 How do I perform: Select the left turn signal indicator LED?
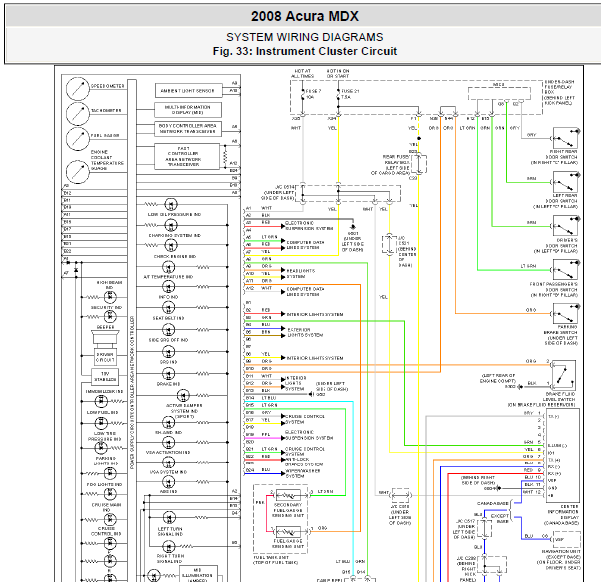[169, 518]
